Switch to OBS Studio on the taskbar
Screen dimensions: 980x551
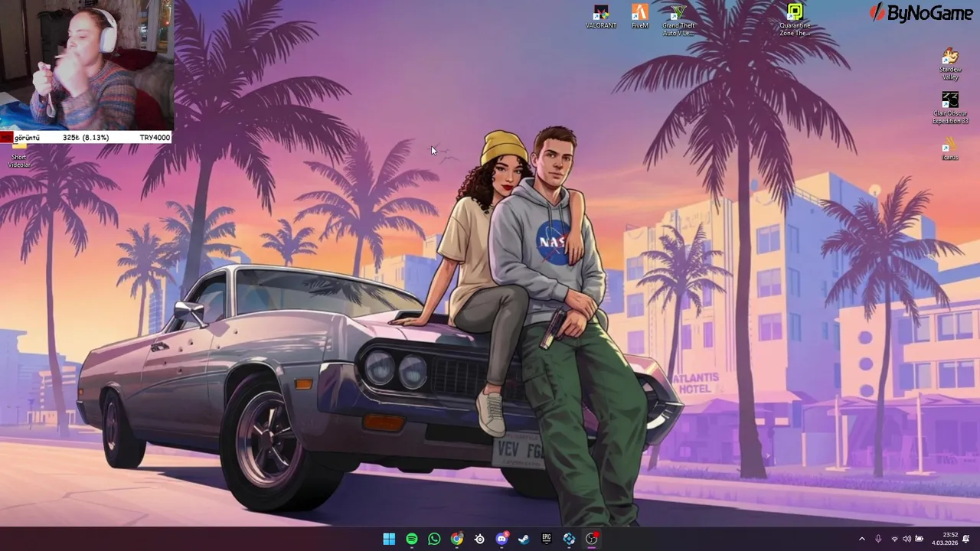[x=592, y=539]
